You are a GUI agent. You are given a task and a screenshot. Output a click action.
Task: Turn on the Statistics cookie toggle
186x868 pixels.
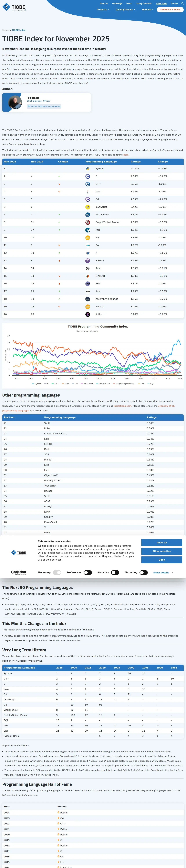[x=115, y=572]
